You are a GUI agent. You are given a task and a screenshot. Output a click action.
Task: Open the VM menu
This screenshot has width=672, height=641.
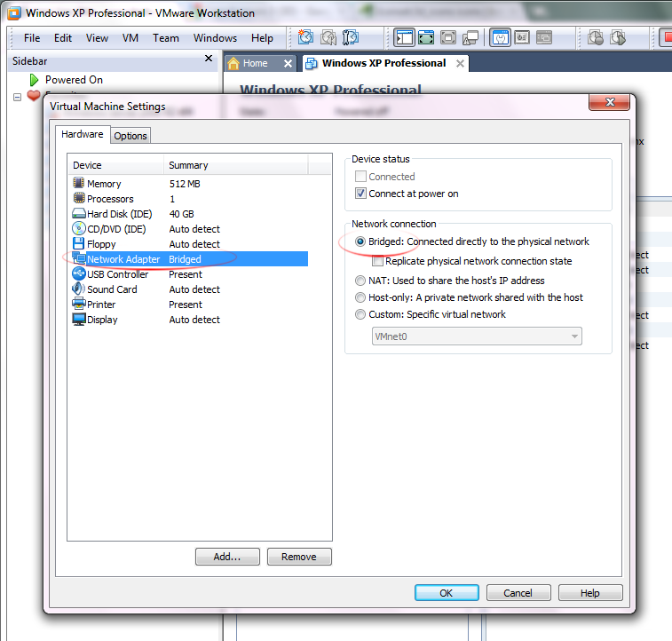click(x=130, y=38)
